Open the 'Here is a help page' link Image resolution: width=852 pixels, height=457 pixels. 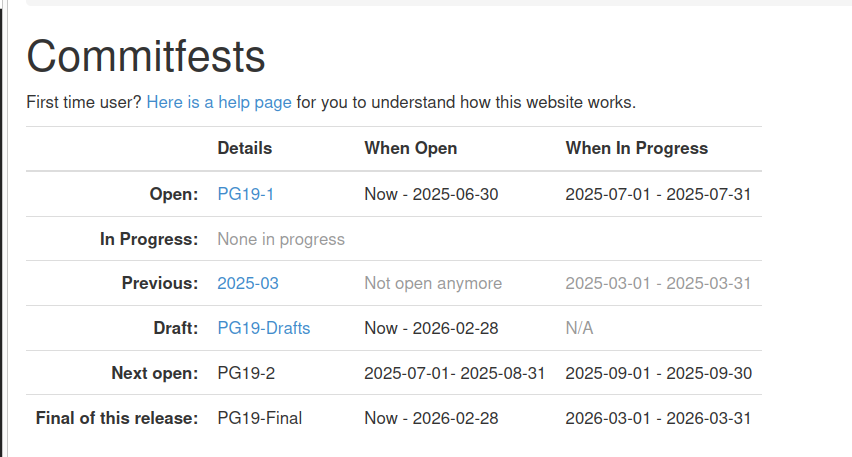tap(219, 102)
